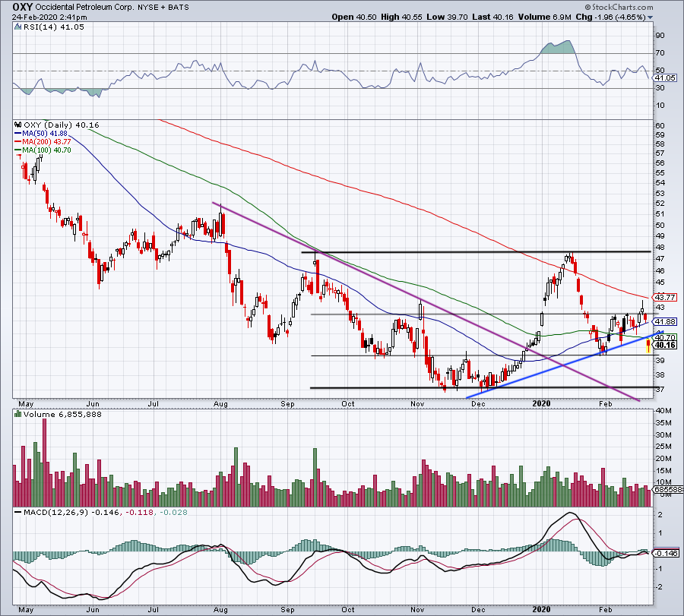
Task: Click the 24-Feb-2020 2:41pm timestamp
Action: coord(49,17)
